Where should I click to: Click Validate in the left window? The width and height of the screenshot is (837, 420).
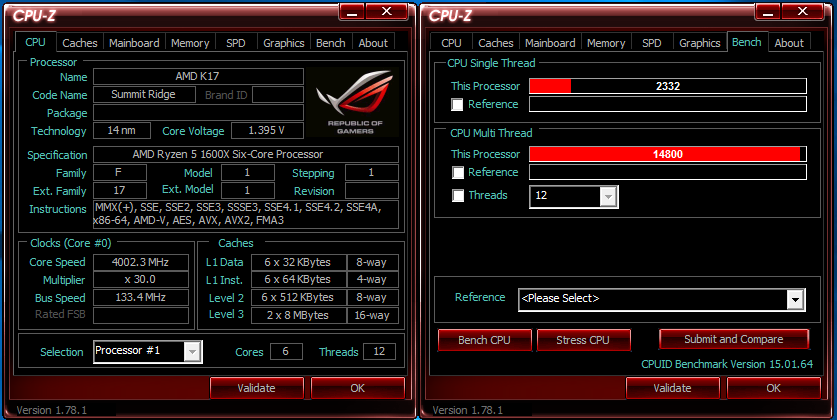coord(256,388)
